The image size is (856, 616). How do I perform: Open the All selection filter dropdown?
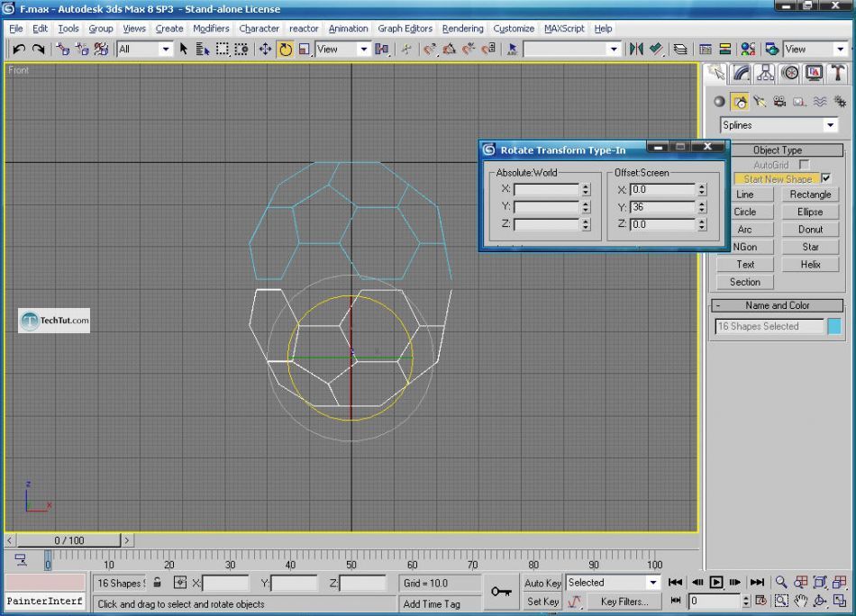point(145,50)
